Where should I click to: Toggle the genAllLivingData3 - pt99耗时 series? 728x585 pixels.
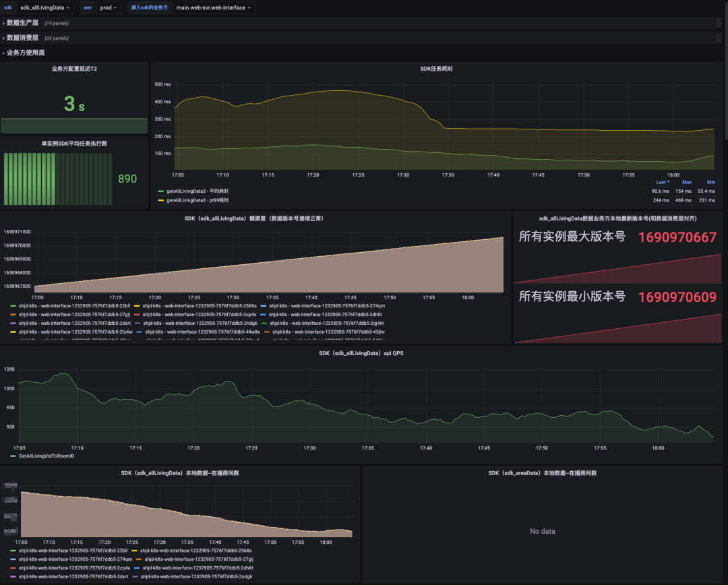click(x=198, y=200)
